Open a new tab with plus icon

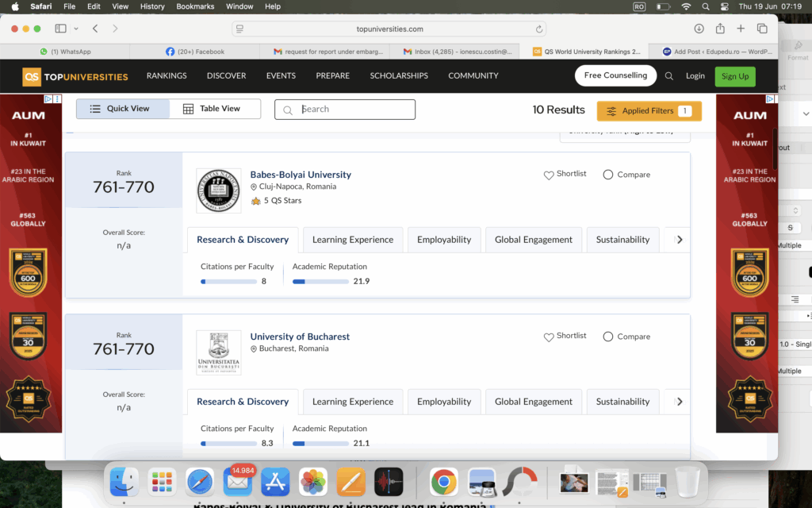(x=741, y=29)
